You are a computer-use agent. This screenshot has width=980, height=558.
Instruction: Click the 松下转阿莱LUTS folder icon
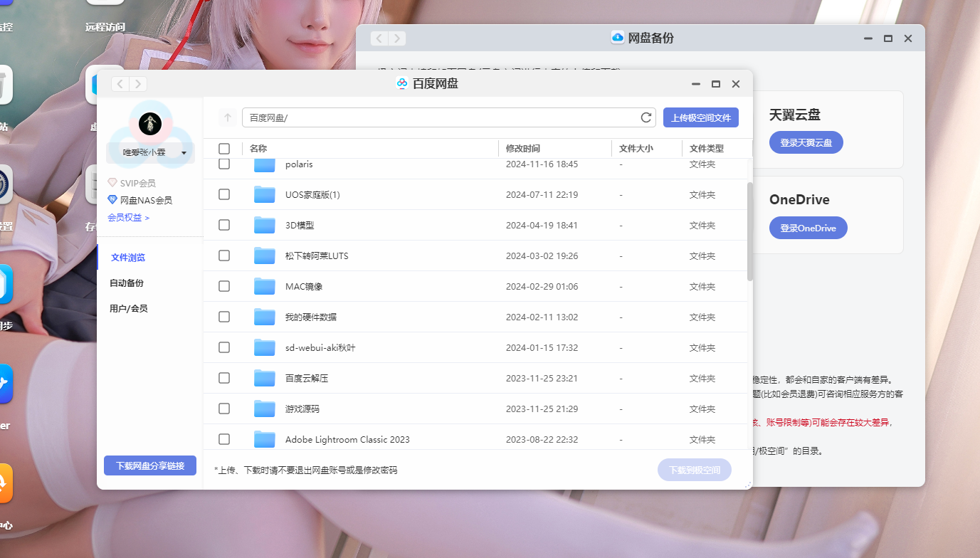coord(265,256)
